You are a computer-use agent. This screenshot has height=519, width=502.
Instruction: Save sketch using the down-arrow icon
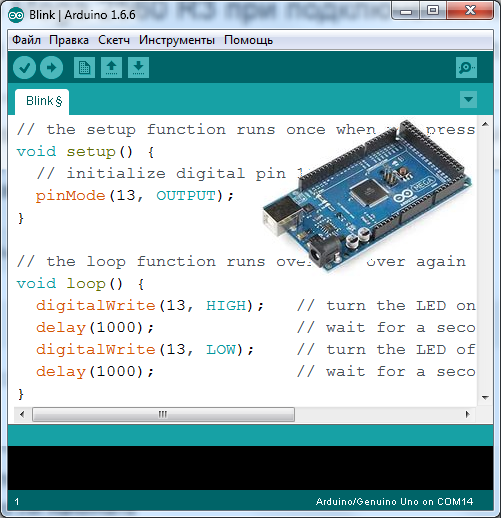coord(138,68)
